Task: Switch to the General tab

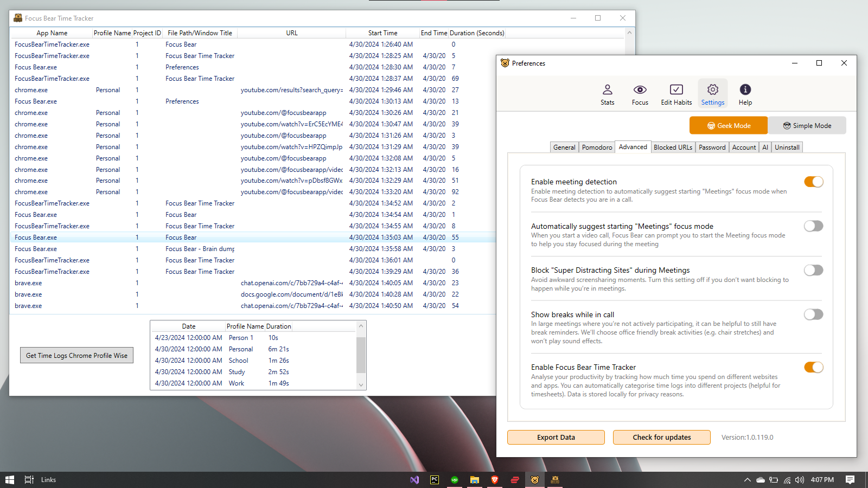Action: (x=564, y=147)
